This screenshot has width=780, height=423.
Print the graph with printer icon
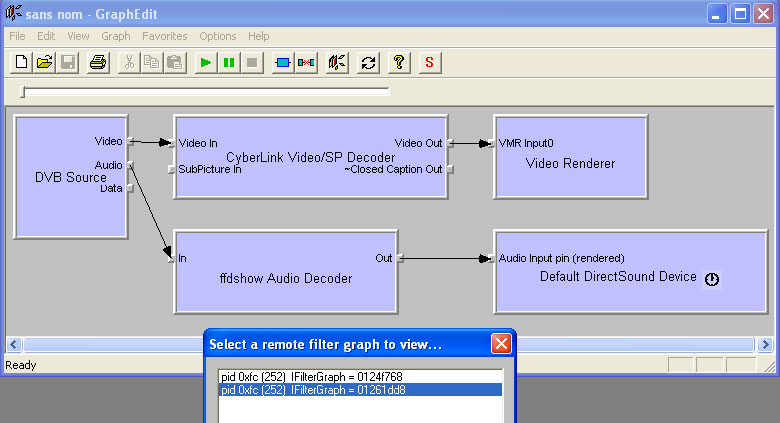coord(98,63)
